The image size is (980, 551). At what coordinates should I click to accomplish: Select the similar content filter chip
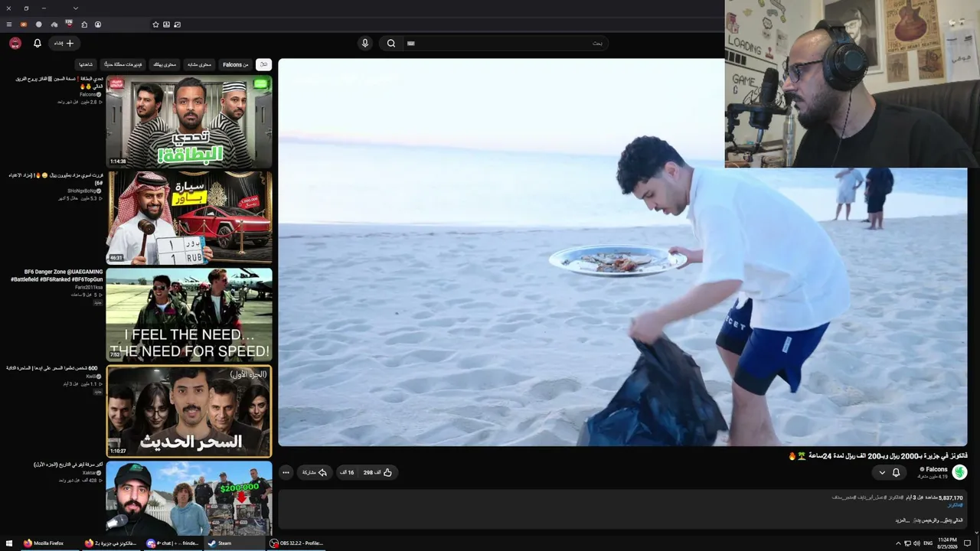[199, 65]
